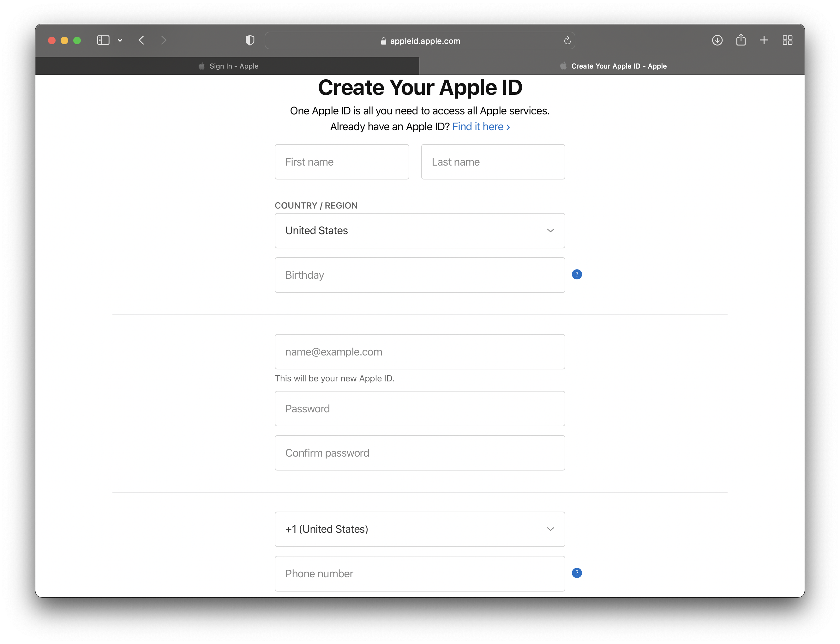The width and height of the screenshot is (840, 644).
Task: Go back to the previous page
Action: coord(141,40)
